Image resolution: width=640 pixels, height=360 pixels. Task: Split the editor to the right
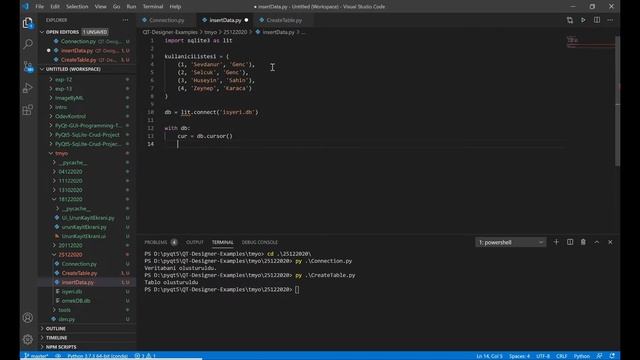pos(597,20)
